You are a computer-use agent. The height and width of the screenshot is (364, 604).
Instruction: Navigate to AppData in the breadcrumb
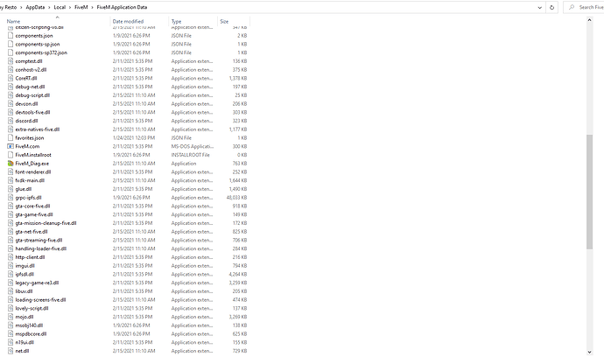pyautogui.click(x=35, y=7)
